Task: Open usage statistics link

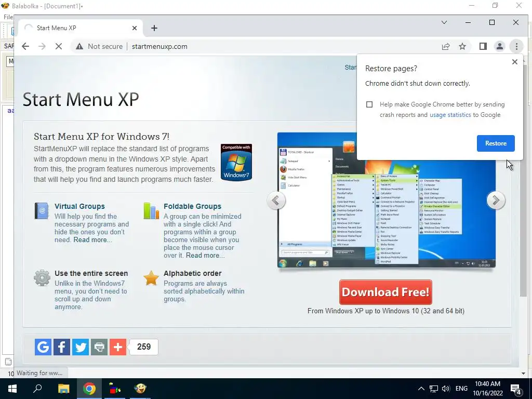Action: (x=450, y=115)
